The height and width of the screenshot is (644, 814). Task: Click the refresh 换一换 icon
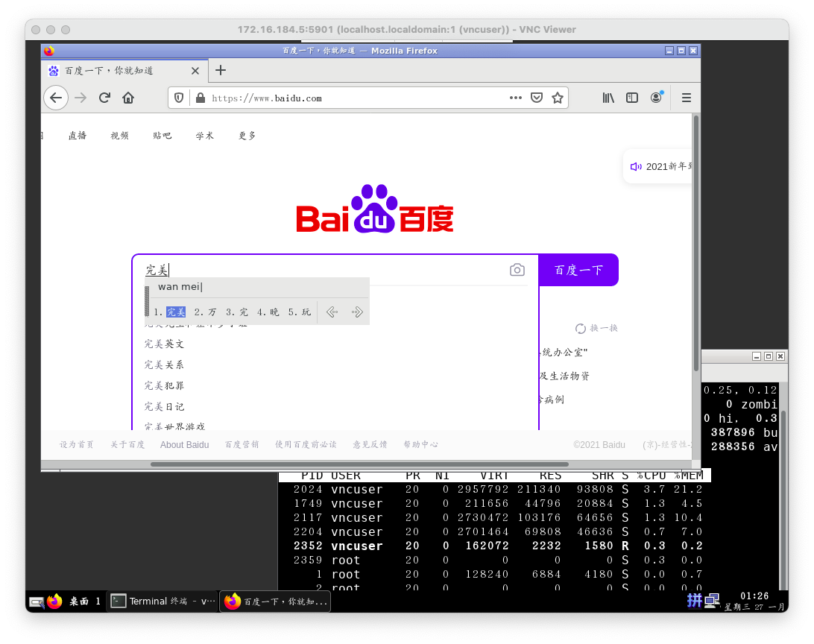point(581,329)
